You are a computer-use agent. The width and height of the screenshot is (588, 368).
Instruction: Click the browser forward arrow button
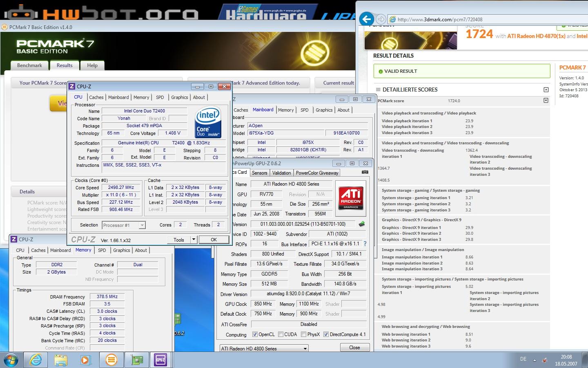coord(381,19)
